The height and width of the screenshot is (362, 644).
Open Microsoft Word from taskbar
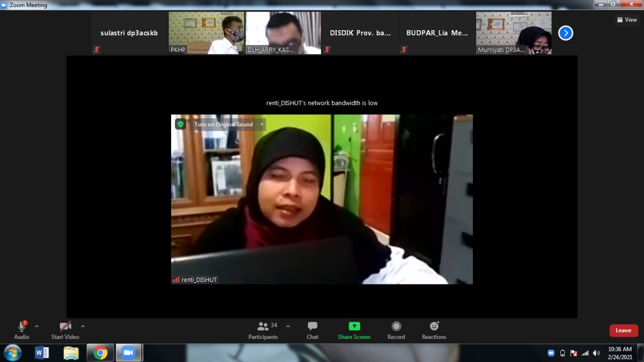(x=42, y=353)
